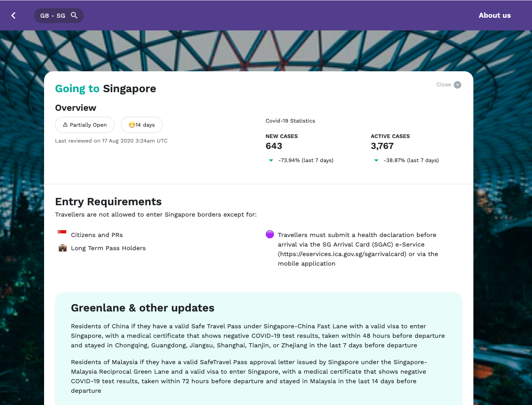Image resolution: width=532 pixels, height=405 pixels.
Task: Click the green down arrow under New Cases
Action: point(271,160)
